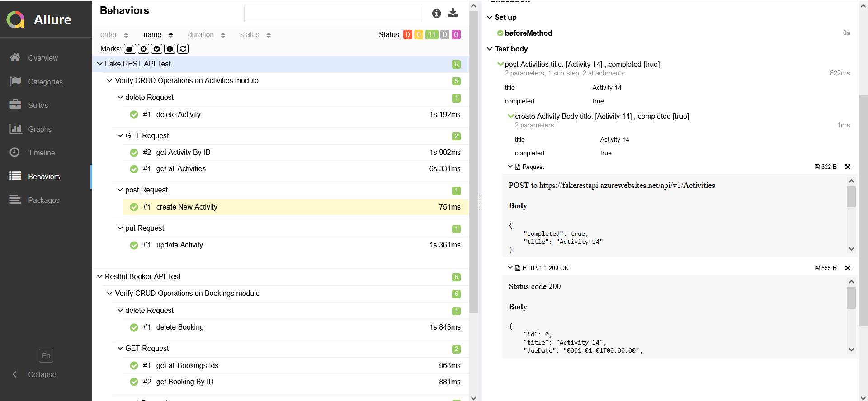Toggle the retries mark filter

click(x=183, y=49)
